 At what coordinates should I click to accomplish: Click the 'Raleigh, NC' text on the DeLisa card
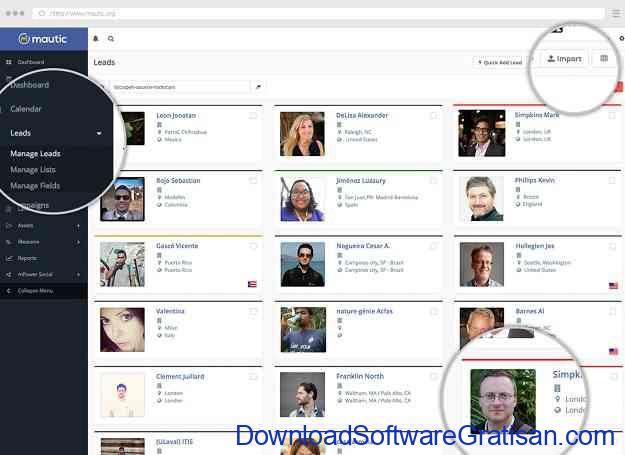[358, 132]
